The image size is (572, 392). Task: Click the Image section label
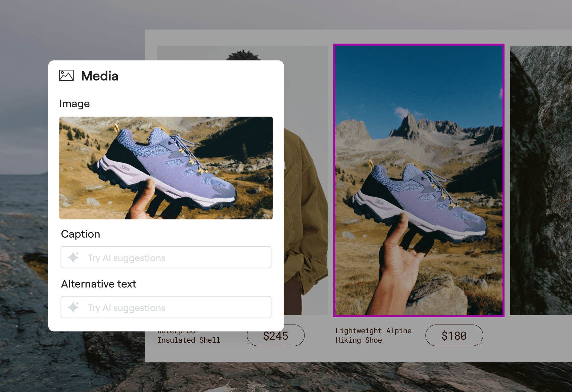pos(75,104)
